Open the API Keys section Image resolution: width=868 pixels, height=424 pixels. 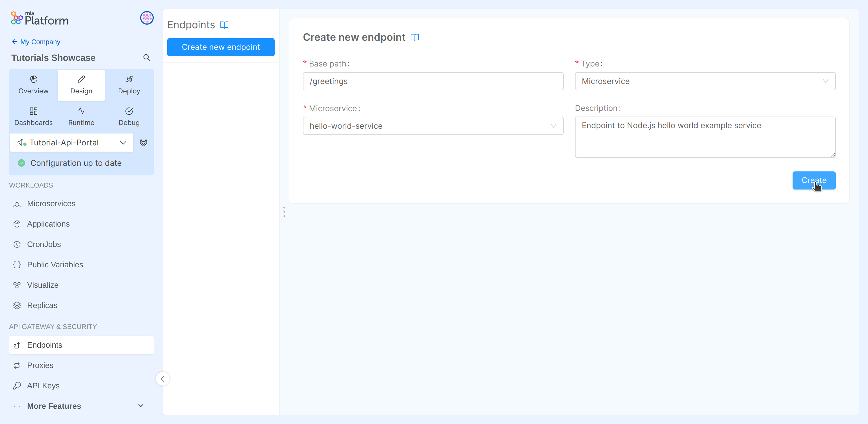[x=43, y=386]
